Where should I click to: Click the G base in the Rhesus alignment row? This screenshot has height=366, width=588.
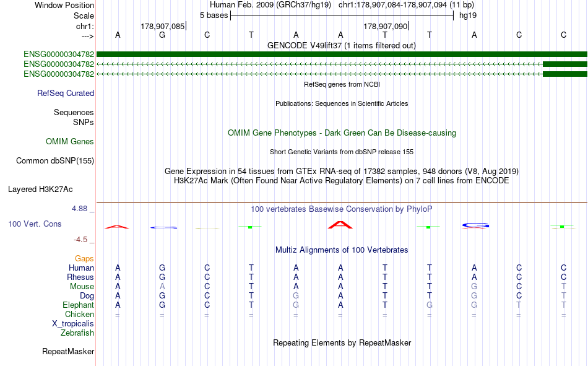point(162,277)
